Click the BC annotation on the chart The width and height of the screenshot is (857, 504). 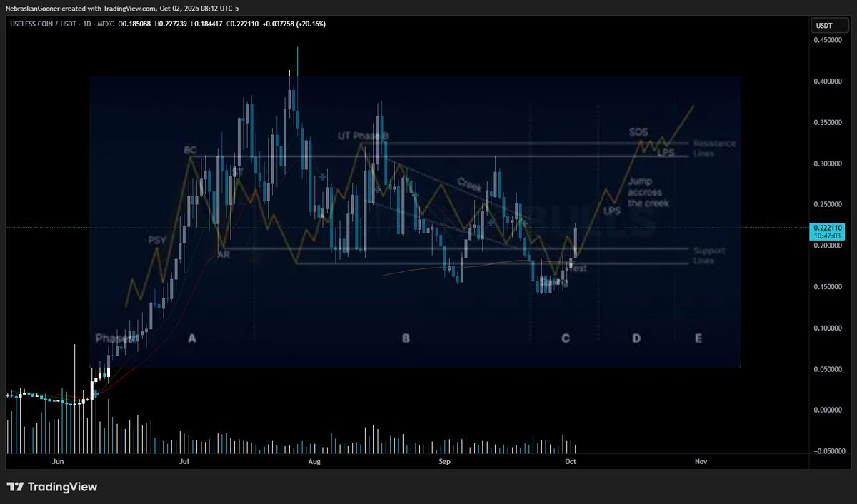tap(190, 151)
